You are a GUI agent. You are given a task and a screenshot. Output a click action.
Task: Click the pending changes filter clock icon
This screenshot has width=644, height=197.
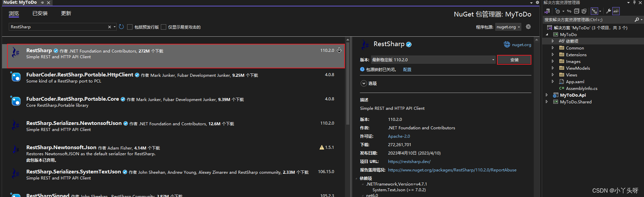pyautogui.click(x=557, y=11)
